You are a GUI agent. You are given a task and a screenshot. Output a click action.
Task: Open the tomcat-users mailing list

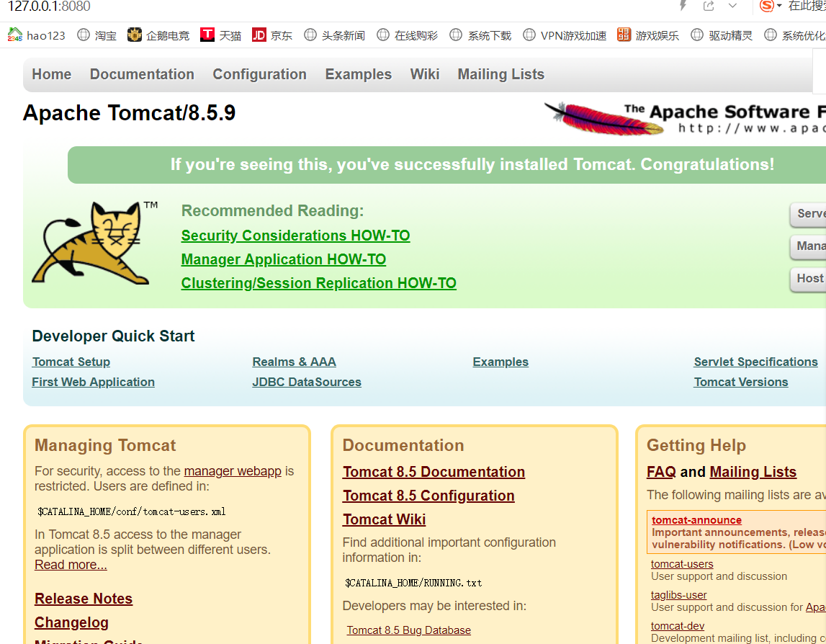[x=682, y=564]
